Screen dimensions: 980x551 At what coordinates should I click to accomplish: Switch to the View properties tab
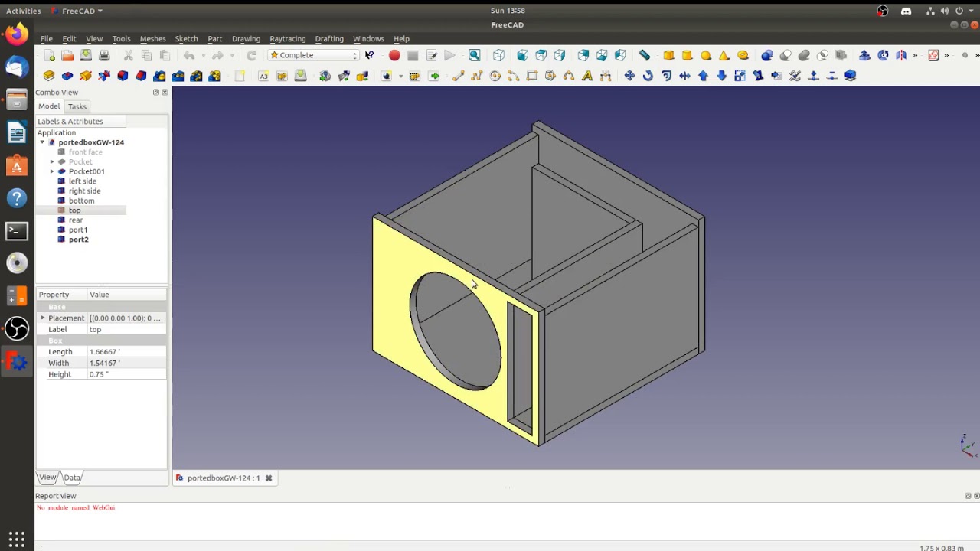47,477
